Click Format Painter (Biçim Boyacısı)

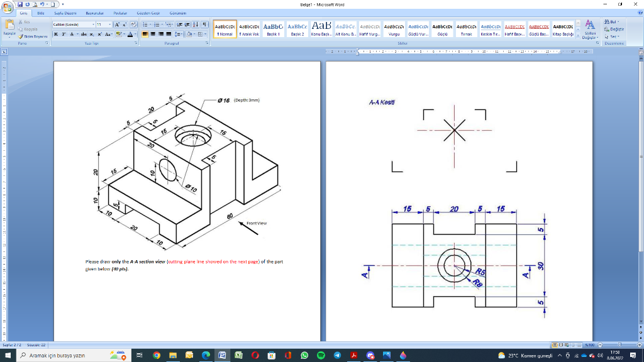(x=33, y=36)
